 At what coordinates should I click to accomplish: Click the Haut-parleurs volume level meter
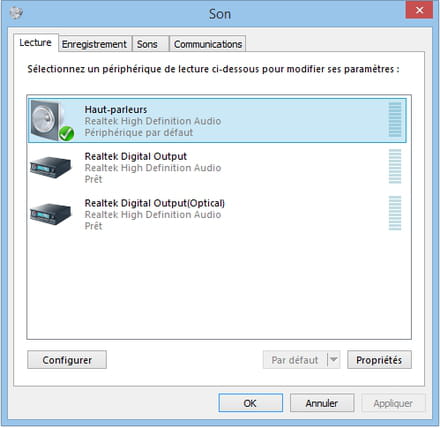(395, 119)
